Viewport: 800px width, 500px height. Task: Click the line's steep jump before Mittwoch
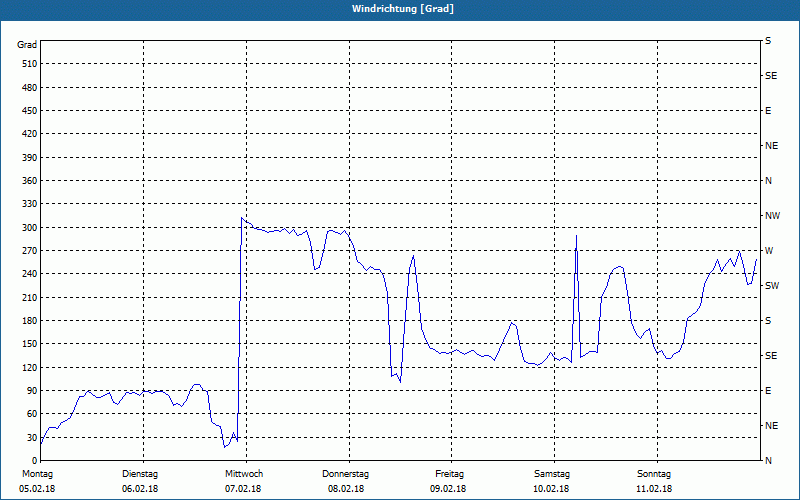[x=239, y=327]
